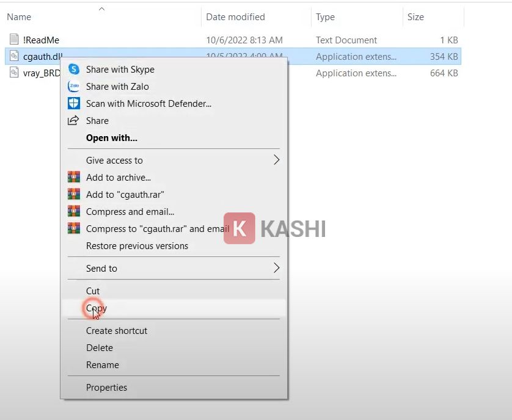512x420 pixels.
Task: Expand the Give access to submenu arrow
Action: (276, 160)
